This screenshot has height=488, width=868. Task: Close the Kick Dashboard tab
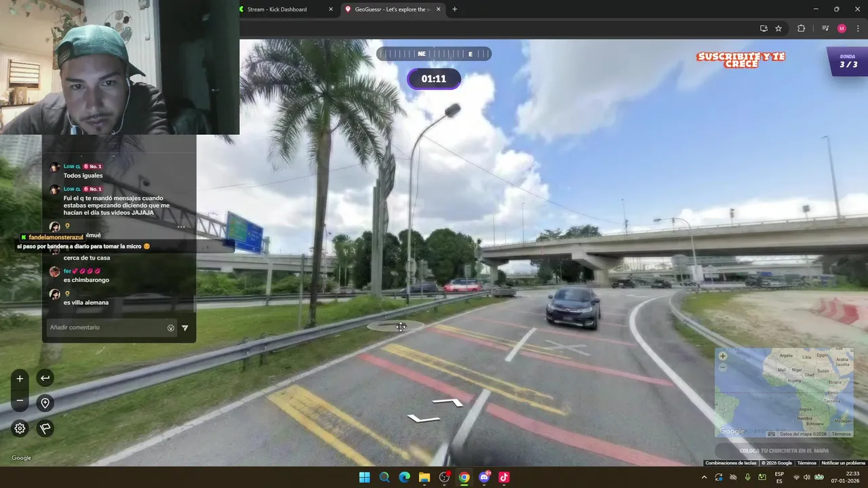(x=331, y=9)
